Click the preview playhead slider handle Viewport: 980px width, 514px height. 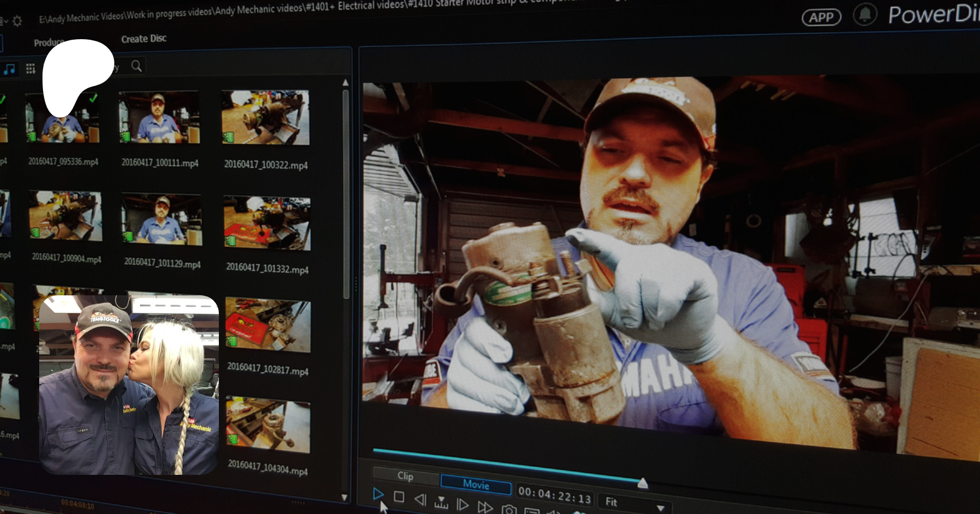642,483
